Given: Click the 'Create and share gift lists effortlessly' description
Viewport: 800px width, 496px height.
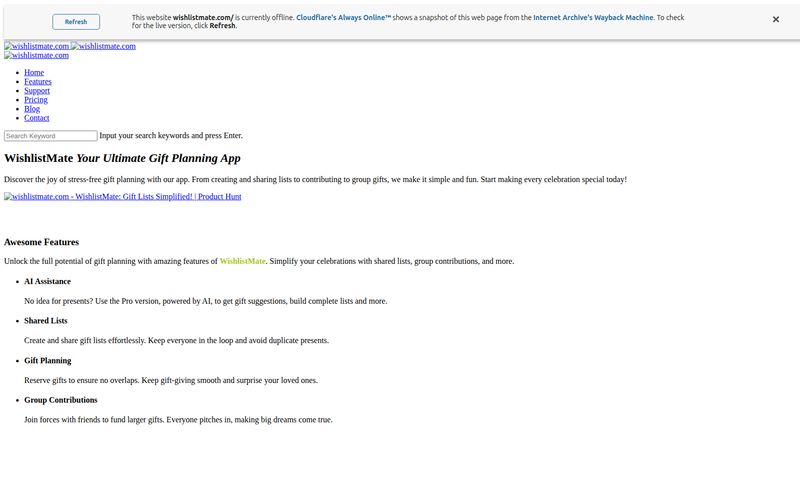Looking at the screenshot, I should 177,340.
